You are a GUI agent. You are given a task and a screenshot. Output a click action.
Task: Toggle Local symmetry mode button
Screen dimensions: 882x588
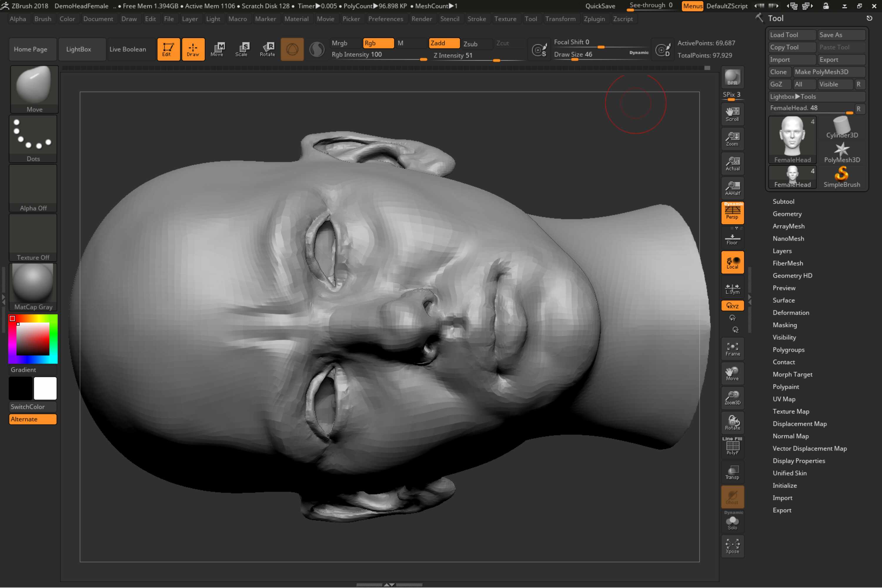click(x=732, y=263)
